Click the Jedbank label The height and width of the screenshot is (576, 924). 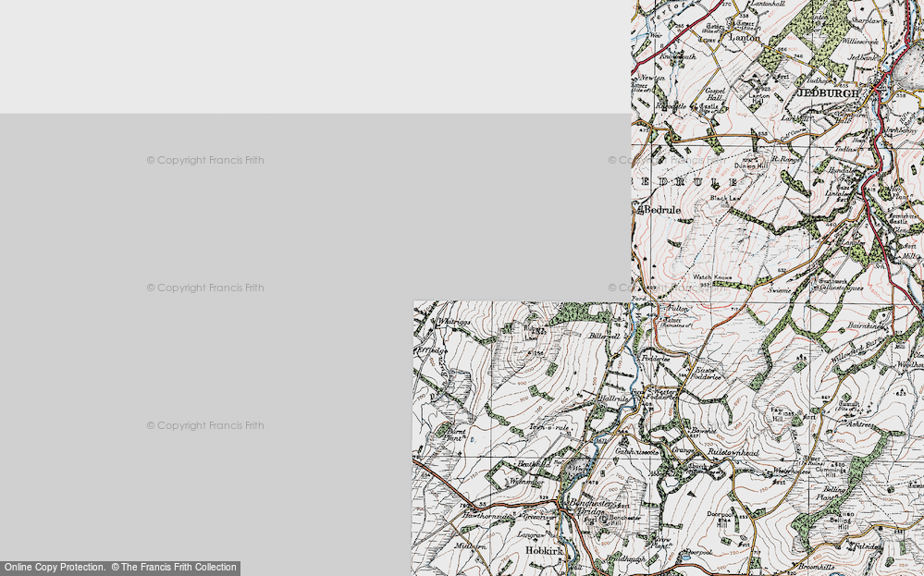(x=861, y=57)
